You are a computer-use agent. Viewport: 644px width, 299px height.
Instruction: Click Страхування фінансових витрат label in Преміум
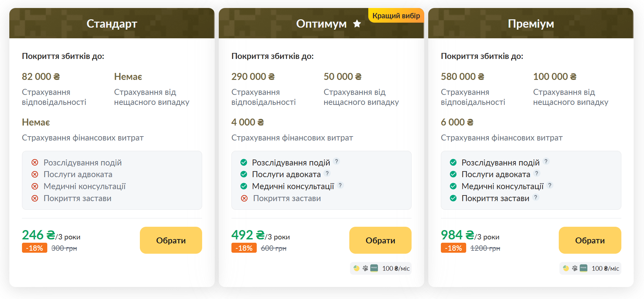click(502, 138)
